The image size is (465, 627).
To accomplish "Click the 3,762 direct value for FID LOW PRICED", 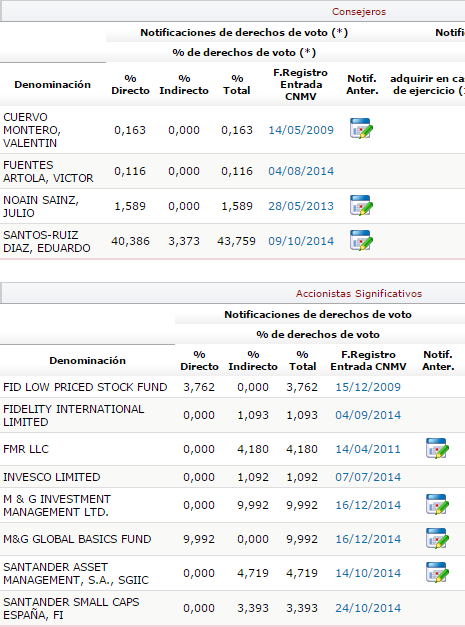I will [x=199, y=387].
